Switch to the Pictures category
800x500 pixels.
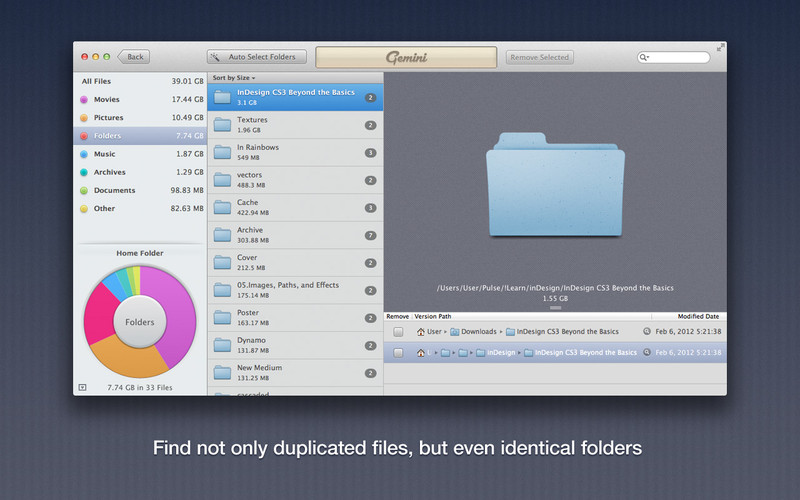pyautogui.click(x=108, y=118)
